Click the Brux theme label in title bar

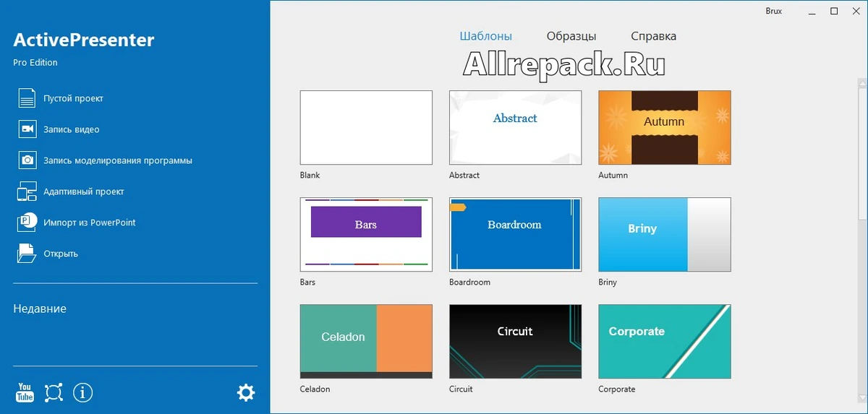click(x=773, y=11)
